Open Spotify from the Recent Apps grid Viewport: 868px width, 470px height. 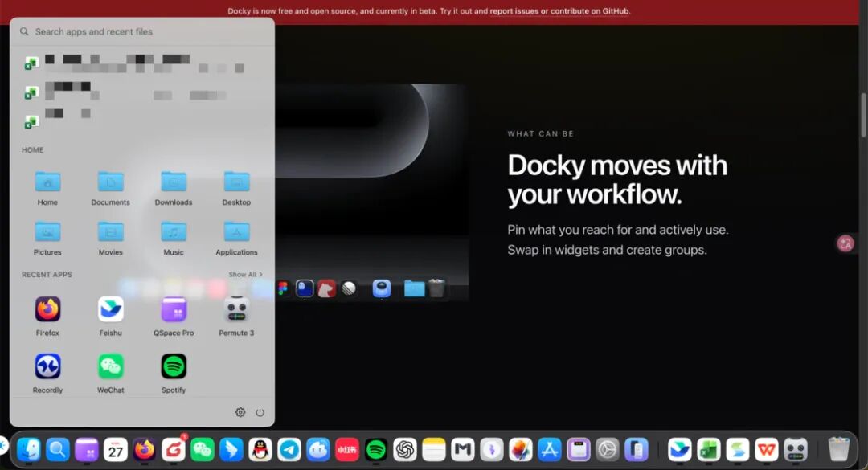tap(174, 366)
